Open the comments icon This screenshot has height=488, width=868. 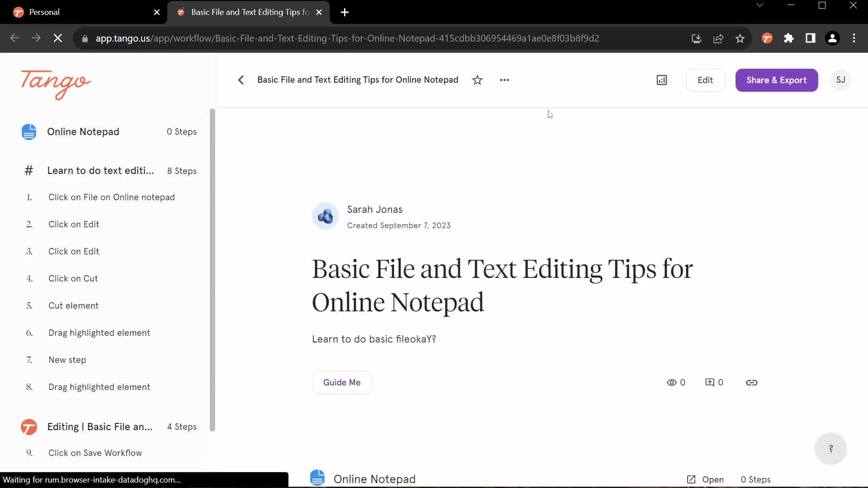710,382
